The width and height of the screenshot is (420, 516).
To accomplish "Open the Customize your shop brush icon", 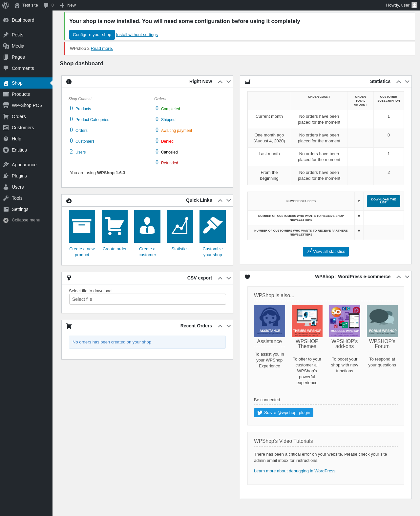I will (213, 226).
